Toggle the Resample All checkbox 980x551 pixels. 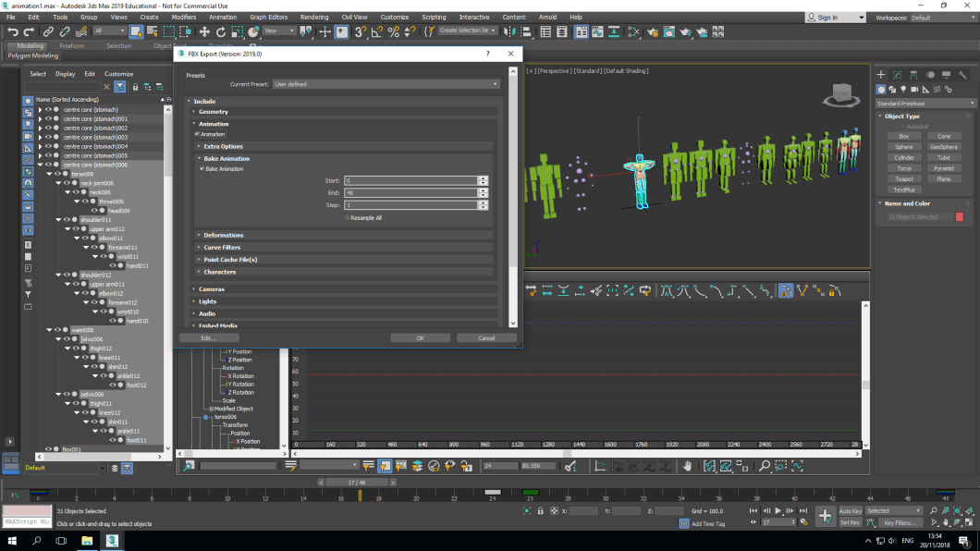click(x=347, y=218)
